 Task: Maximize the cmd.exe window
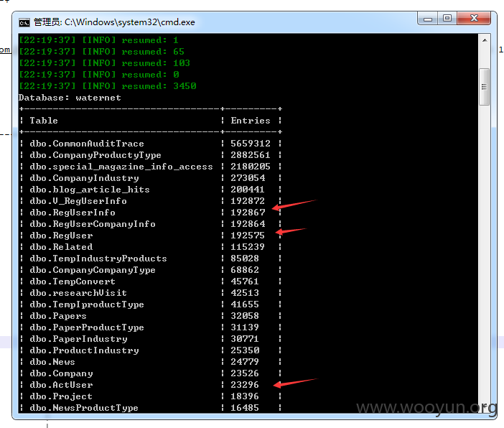click(447, 19)
